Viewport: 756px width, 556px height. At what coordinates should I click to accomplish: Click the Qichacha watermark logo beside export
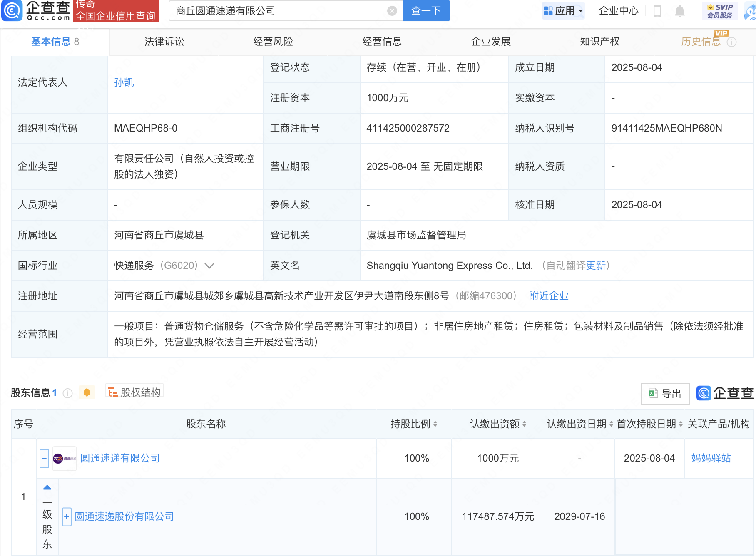tap(725, 393)
